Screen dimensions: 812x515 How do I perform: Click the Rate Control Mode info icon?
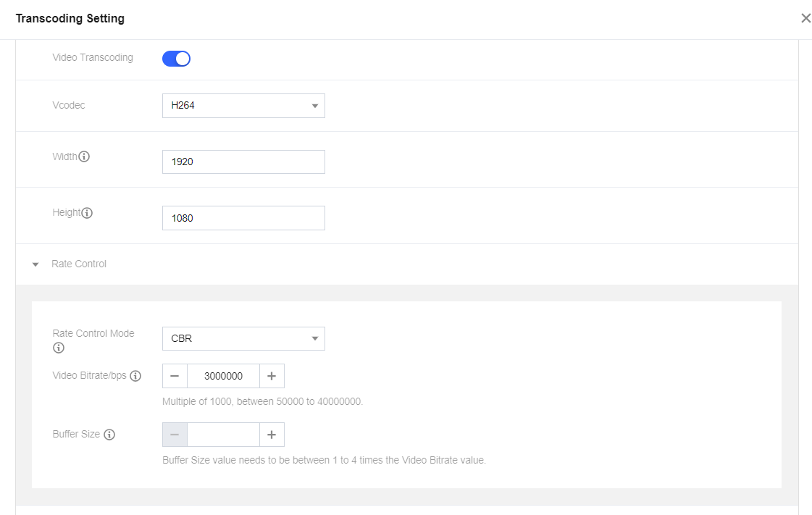tap(59, 348)
